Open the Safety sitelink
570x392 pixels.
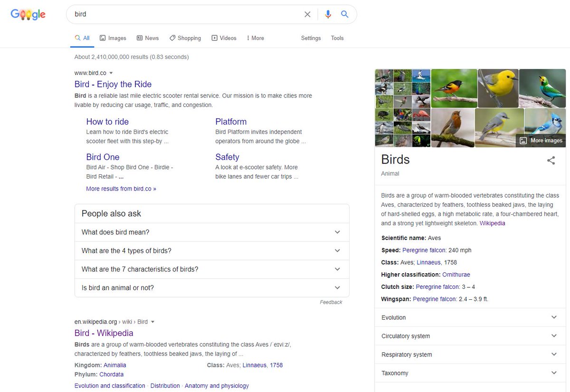(x=227, y=157)
